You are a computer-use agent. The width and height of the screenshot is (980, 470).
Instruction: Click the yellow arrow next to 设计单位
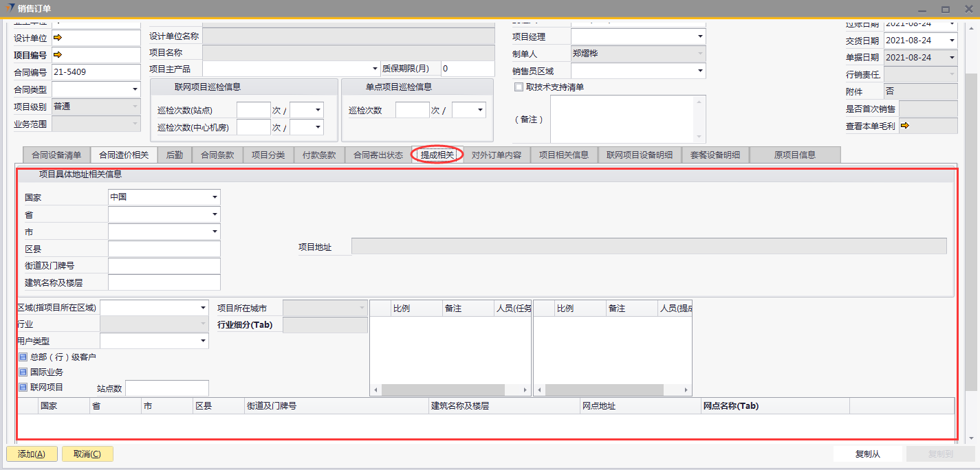(58, 38)
